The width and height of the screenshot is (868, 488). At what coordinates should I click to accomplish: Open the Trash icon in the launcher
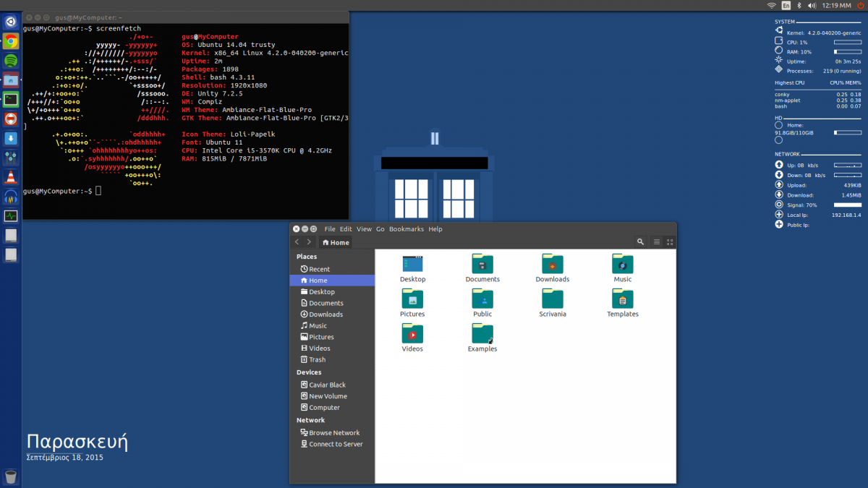(11, 476)
